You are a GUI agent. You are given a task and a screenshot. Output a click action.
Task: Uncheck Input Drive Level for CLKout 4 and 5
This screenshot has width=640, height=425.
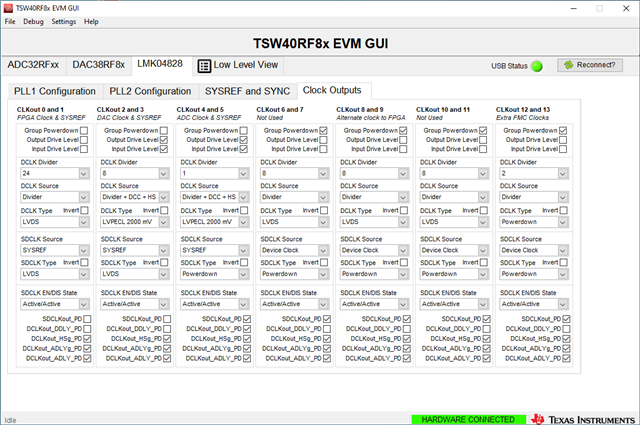pyautogui.click(x=244, y=149)
